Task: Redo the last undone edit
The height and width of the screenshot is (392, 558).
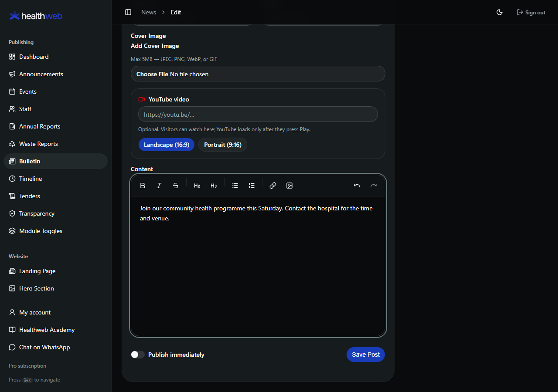Action: tap(374, 186)
